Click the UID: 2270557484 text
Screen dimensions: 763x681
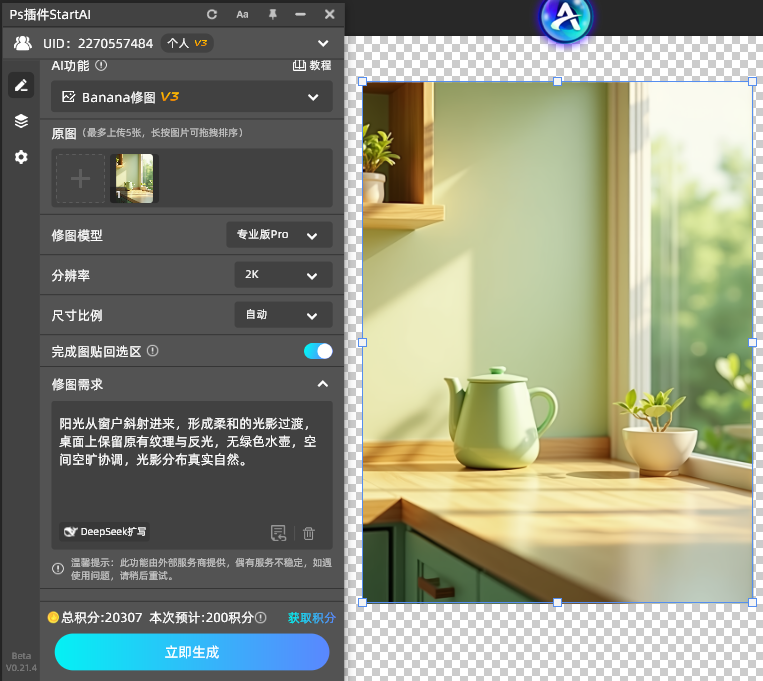click(98, 43)
